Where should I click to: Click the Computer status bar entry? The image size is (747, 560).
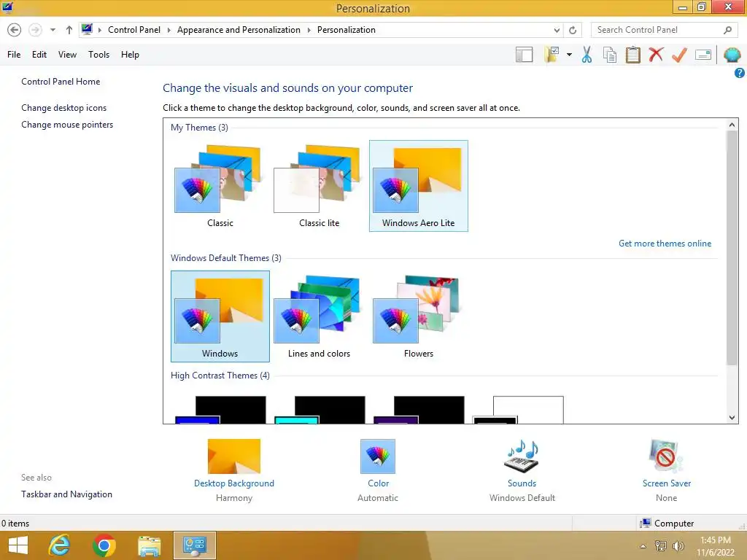coord(667,524)
